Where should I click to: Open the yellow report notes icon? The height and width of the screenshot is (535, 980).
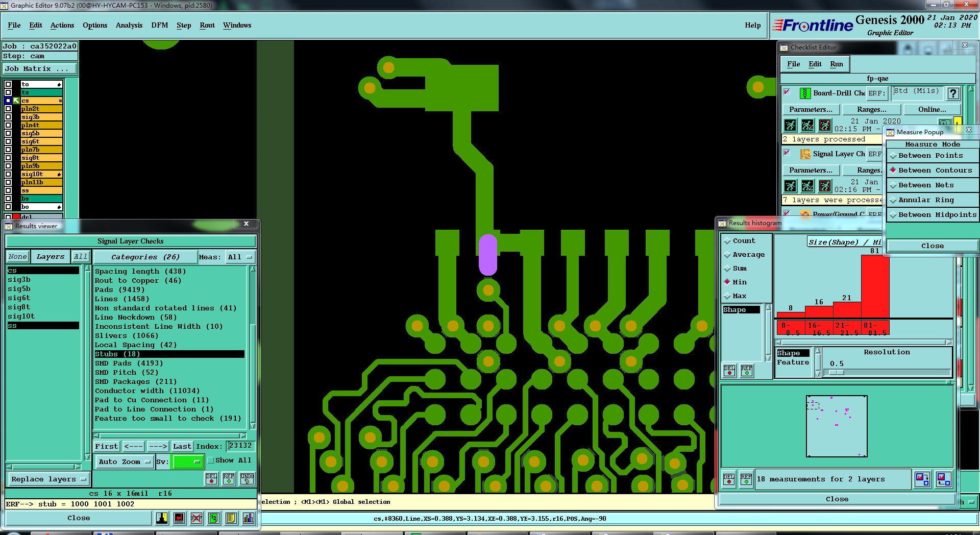coord(231,518)
